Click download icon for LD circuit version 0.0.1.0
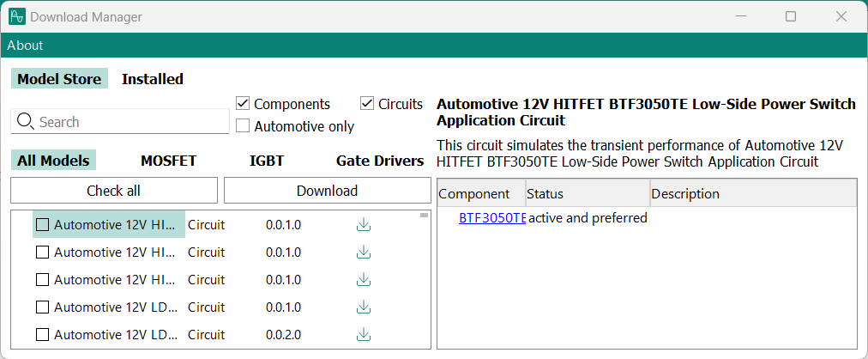This screenshot has height=359, width=868. 364,307
